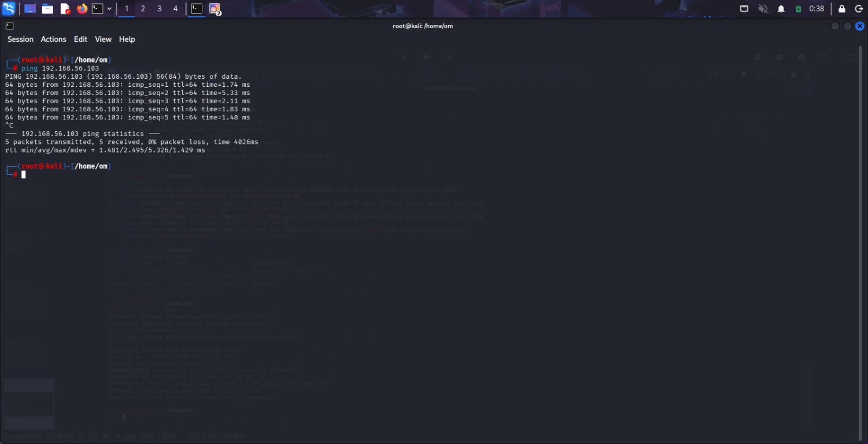Launch Firefox from the top panel

[82, 9]
